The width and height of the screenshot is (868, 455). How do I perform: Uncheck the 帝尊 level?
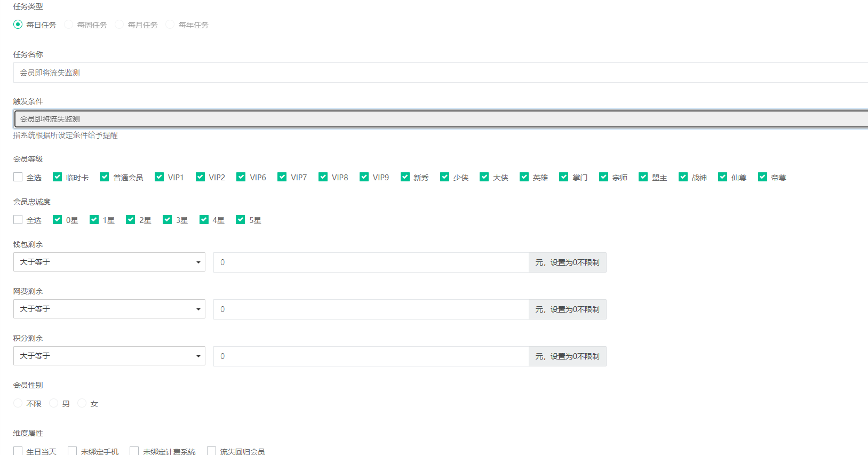point(762,177)
